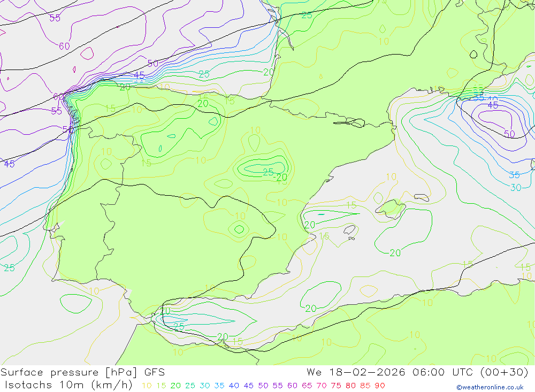Select the purple '50' value in the legend
The width and height of the screenshot is (535, 392).
coord(263,386)
